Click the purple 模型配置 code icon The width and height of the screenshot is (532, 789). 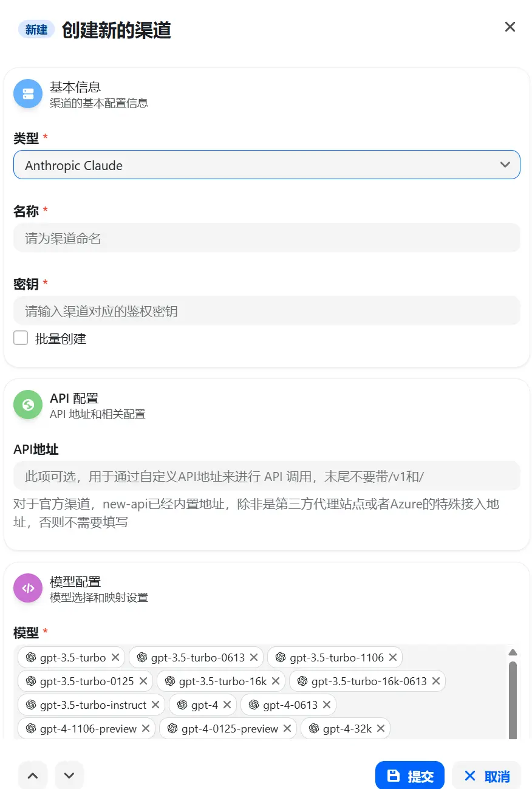tap(27, 588)
